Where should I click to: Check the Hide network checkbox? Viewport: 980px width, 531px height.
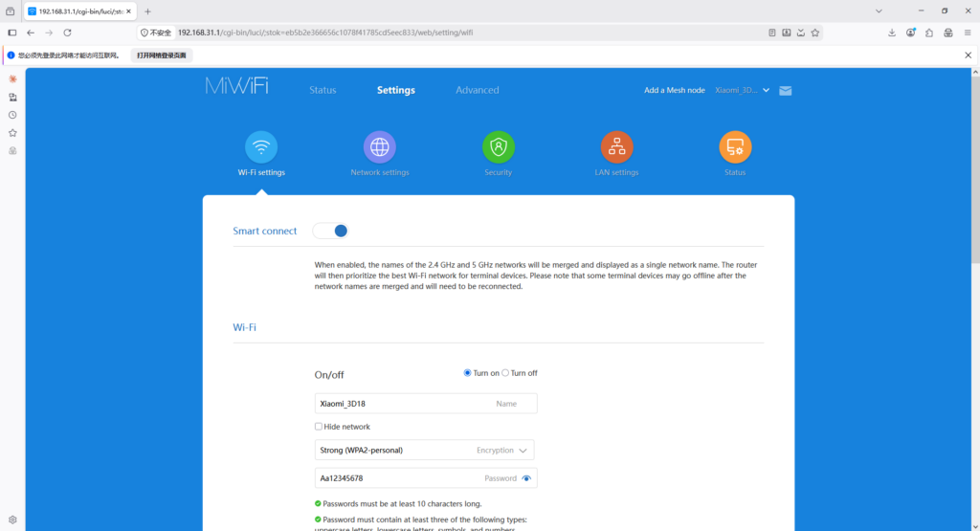click(318, 427)
